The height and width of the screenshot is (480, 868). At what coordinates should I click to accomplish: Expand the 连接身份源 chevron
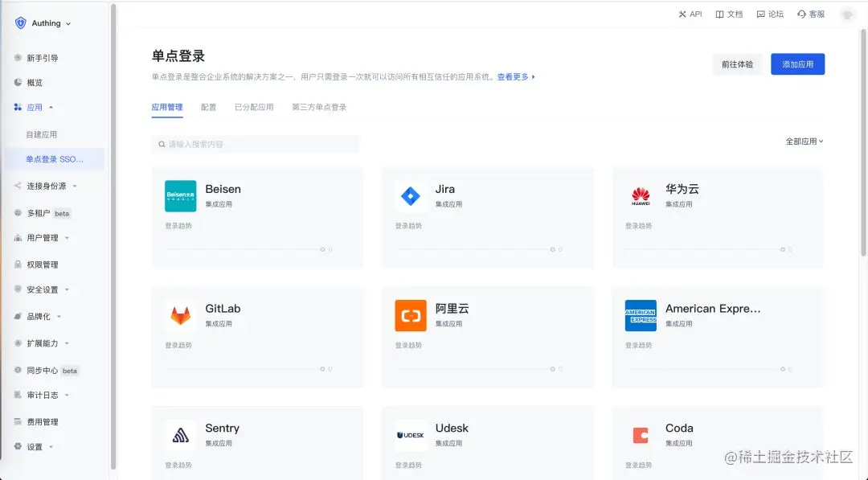click(75, 186)
